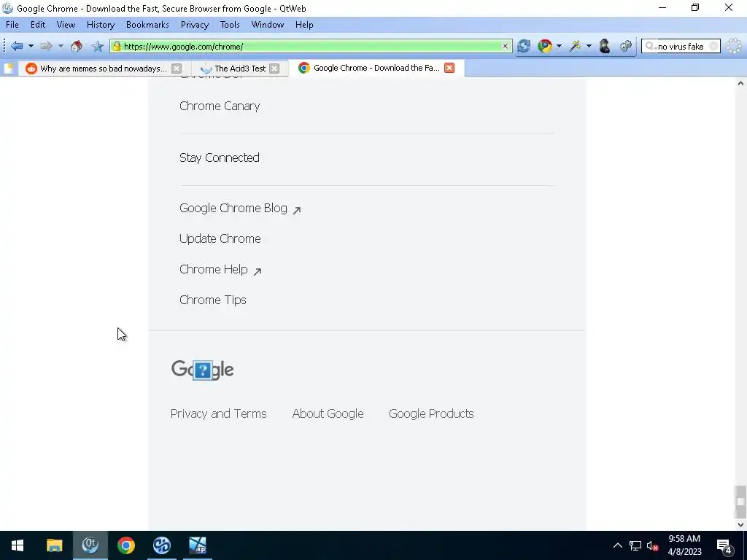
Task: Click the private browsing figure icon
Action: (x=605, y=46)
